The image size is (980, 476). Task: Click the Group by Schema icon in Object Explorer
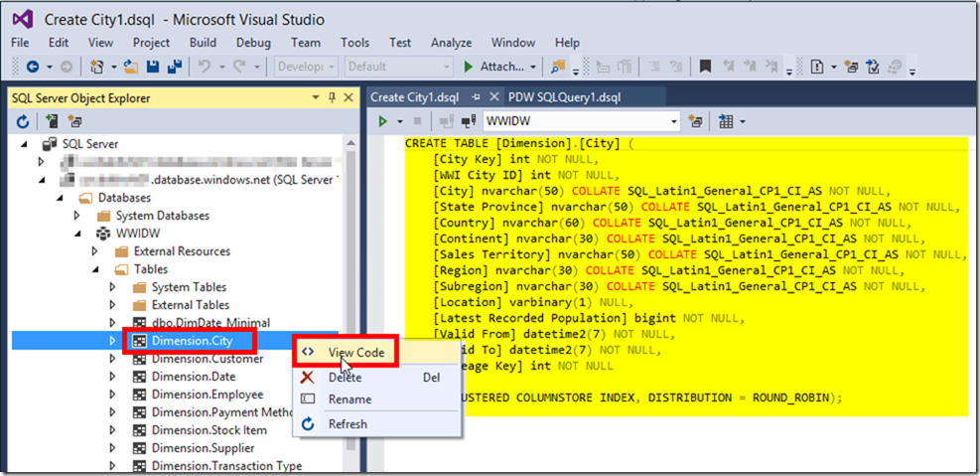tap(75, 121)
